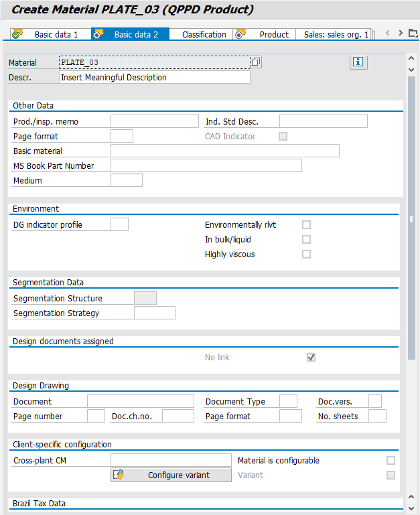Open the tab list icon at far right

[412, 33]
